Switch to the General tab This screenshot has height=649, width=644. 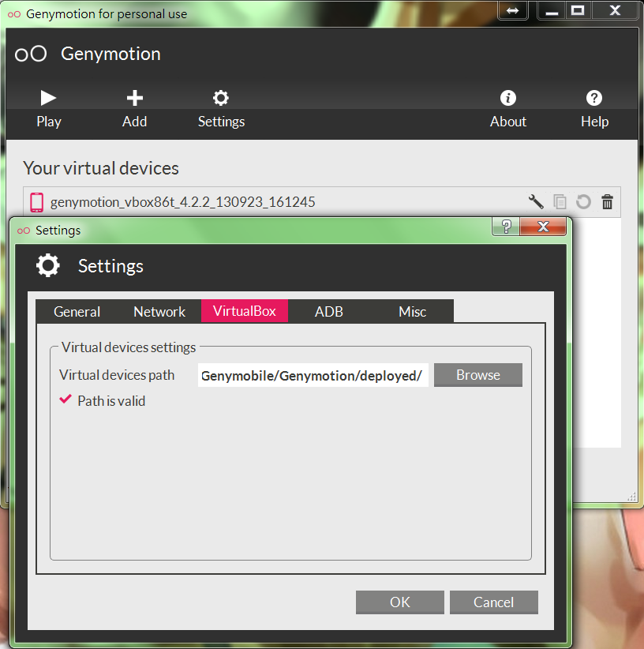(77, 311)
